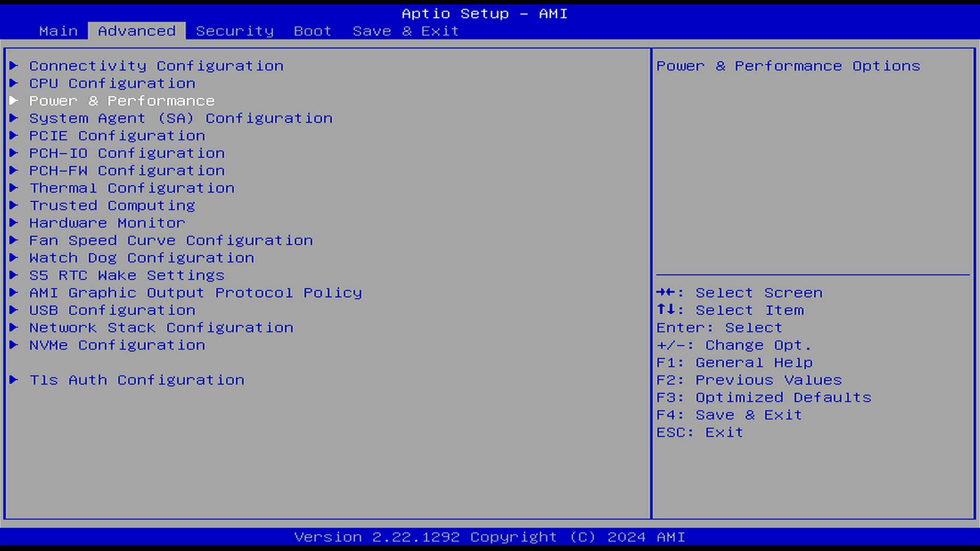980x551 pixels.
Task: Go to the Boot tab
Action: click(x=312, y=31)
